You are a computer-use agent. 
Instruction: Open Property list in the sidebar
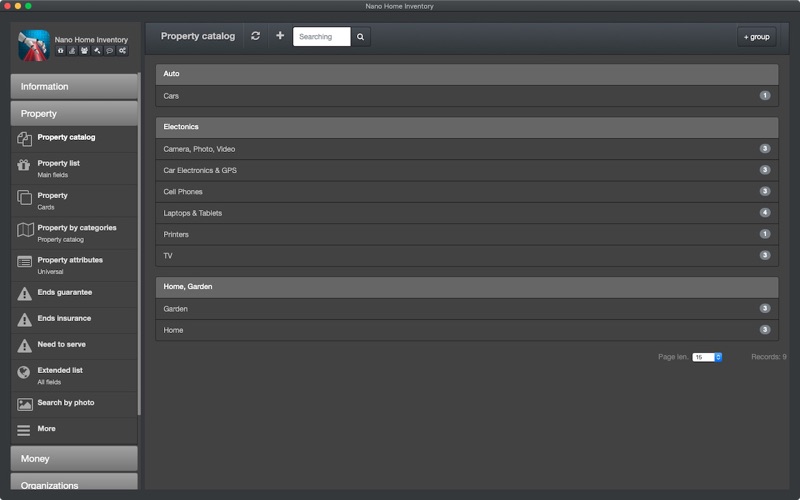pyautogui.click(x=59, y=163)
